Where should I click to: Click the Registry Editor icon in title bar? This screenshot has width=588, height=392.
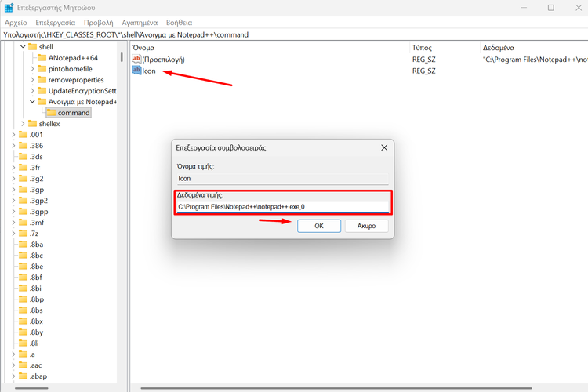pos(9,8)
